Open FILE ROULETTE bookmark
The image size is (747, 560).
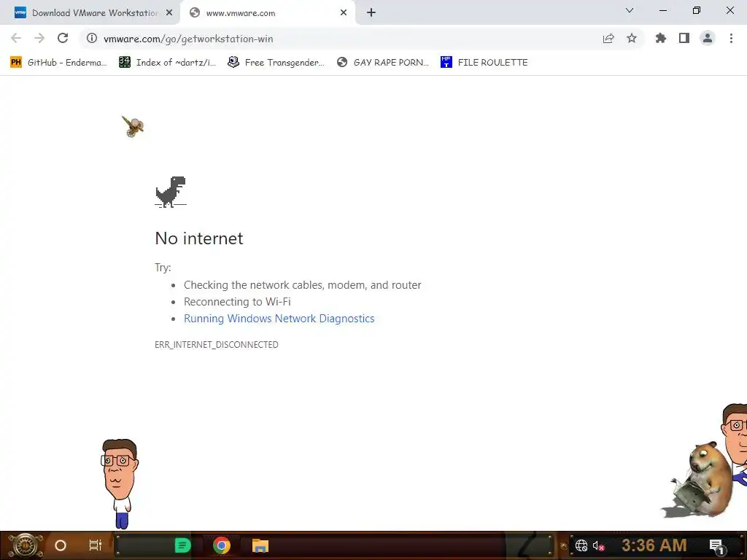(484, 63)
